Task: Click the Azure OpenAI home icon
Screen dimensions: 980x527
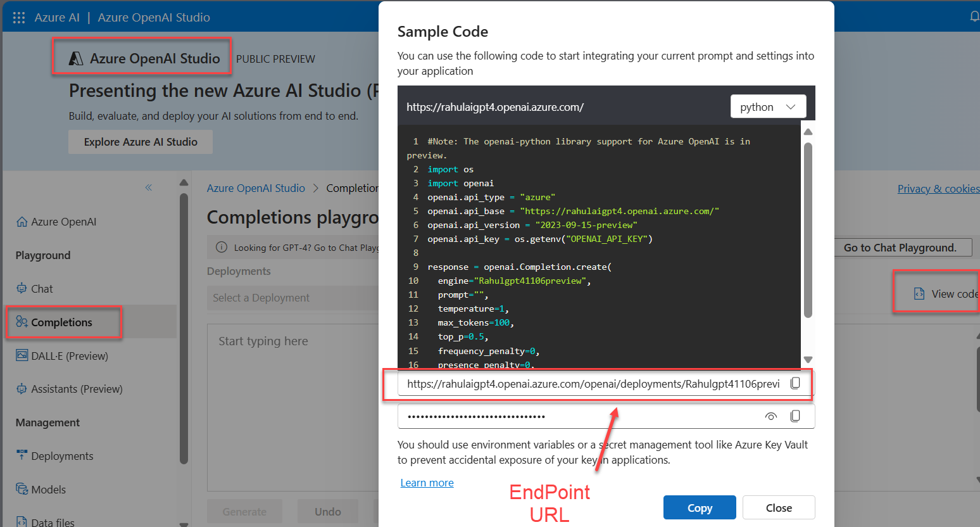Action: click(22, 222)
